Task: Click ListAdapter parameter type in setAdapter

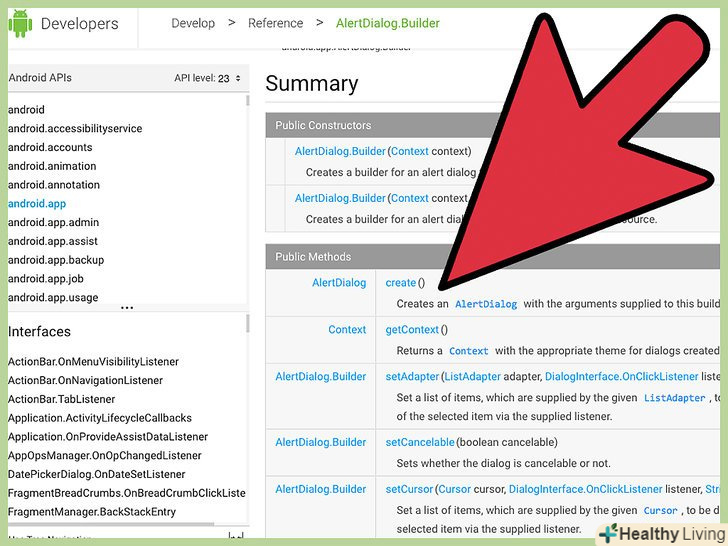Action: [473, 377]
